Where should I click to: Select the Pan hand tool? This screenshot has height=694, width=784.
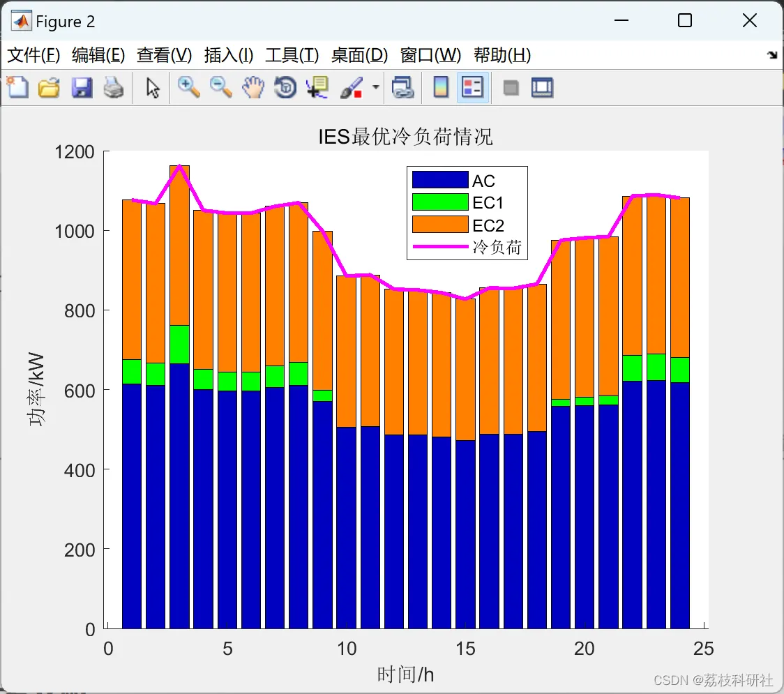253,87
